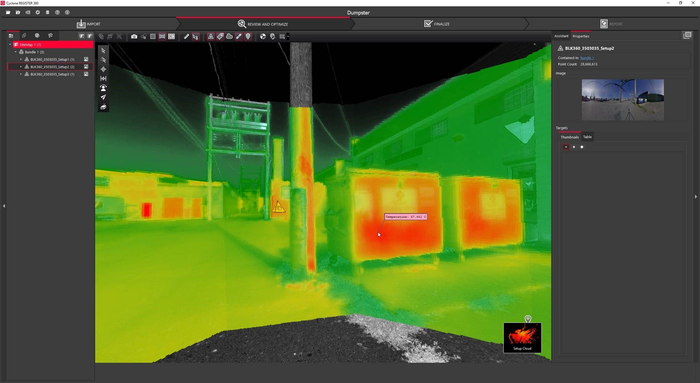This screenshot has width=700, height=383.
Task: Toggle the tag labels display button
Action: coord(220,37)
